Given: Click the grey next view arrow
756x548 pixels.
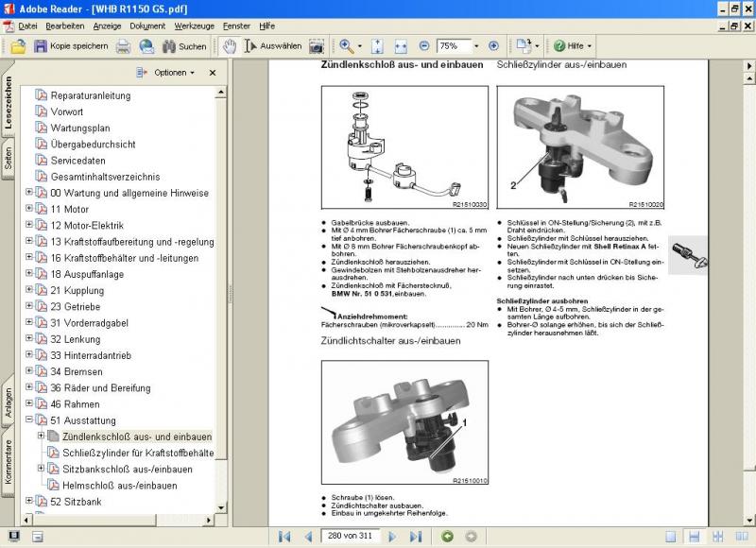Looking at the screenshot, I should (471, 537).
